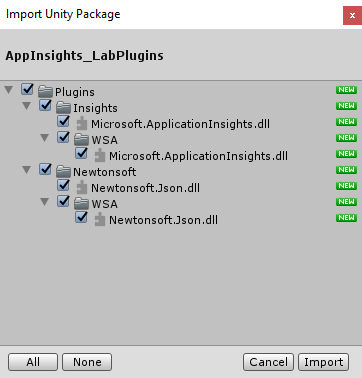Click Import to import the package

[323, 362]
